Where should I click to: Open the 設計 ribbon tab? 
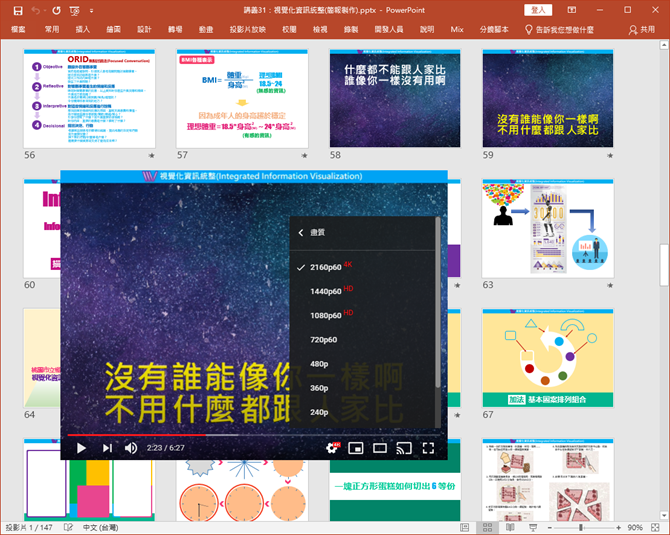(x=144, y=29)
